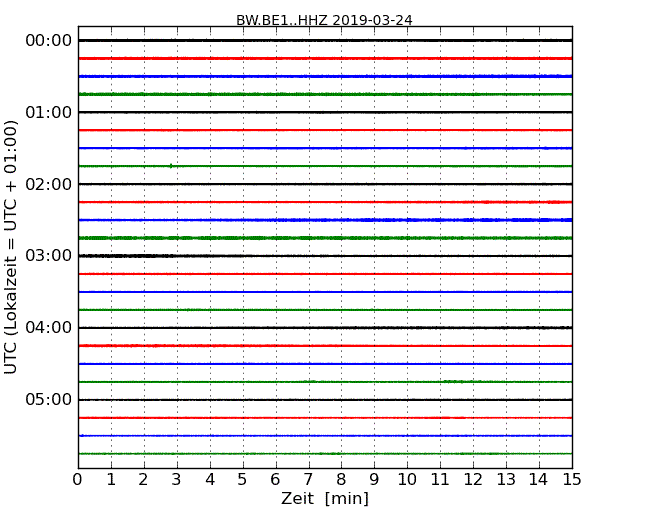Click the 00:00 time label
The height and width of the screenshot is (520, 650).
click(49, 41)
